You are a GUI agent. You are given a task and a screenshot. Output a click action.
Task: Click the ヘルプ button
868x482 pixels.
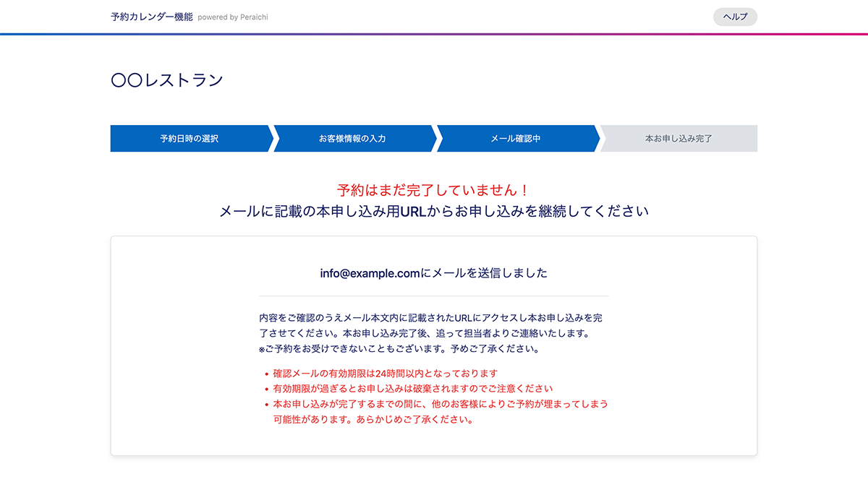pos(735,17)
